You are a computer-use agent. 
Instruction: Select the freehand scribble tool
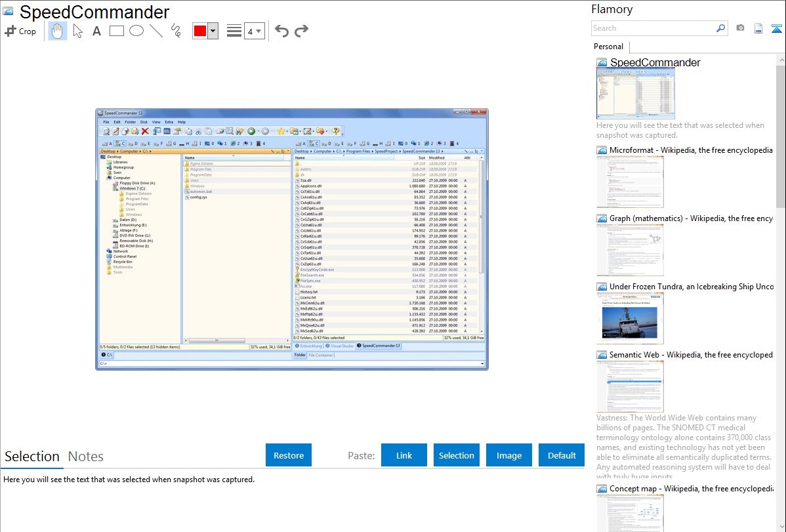pos(176,31)
